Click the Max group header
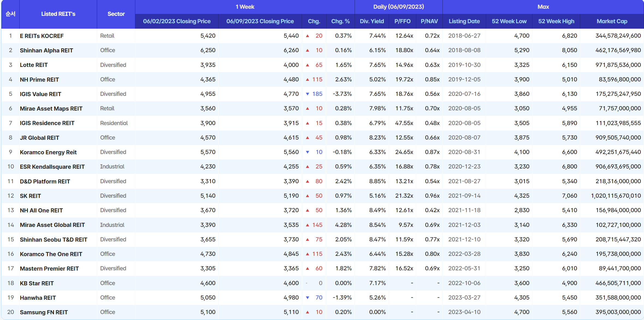Screen dimensions: 644x320 pyautogui.click(x=543, y=7)
